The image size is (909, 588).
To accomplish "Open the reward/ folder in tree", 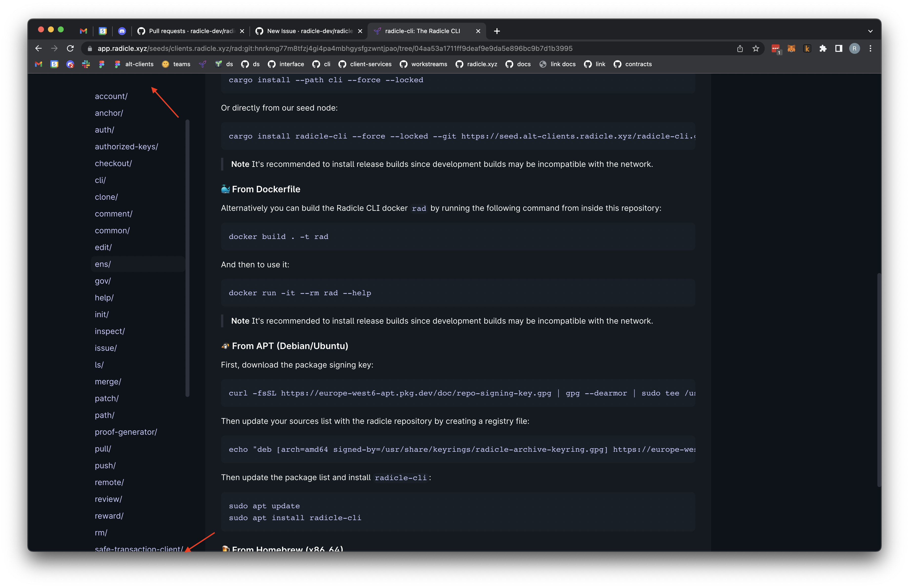I will pos(109,516).
